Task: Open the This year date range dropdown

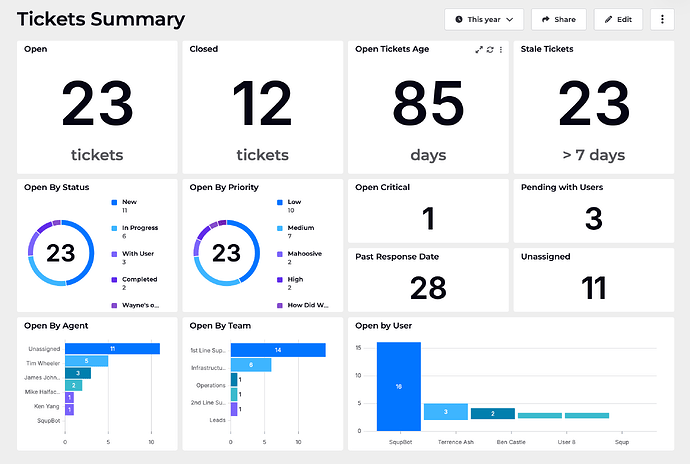Action: (484, 19)
